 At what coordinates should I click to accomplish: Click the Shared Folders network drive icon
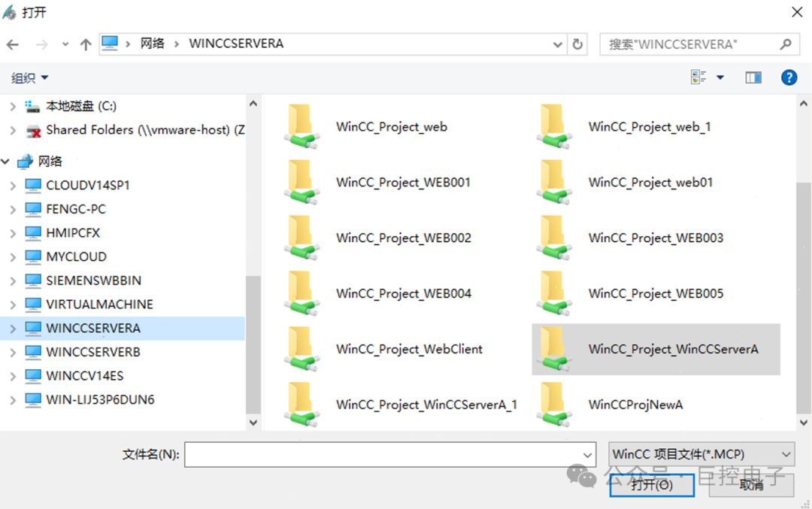coord(33,130)
